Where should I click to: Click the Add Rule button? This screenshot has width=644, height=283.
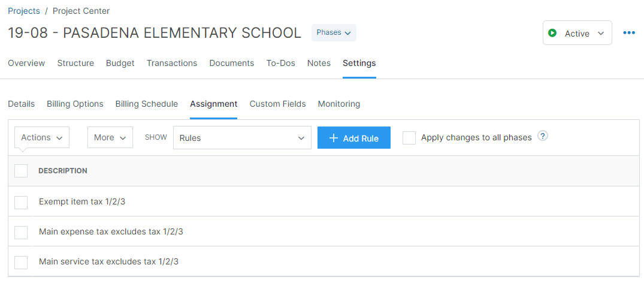354,138
